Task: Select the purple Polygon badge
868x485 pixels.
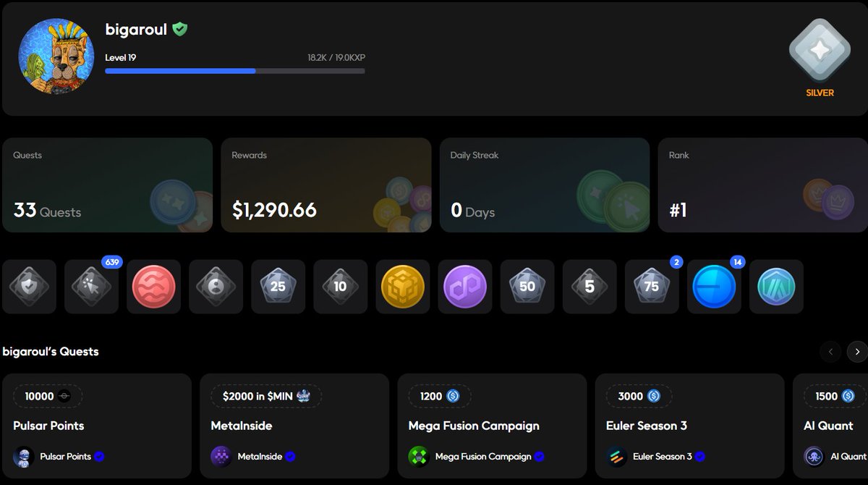Action: click(x=465, y=287)
